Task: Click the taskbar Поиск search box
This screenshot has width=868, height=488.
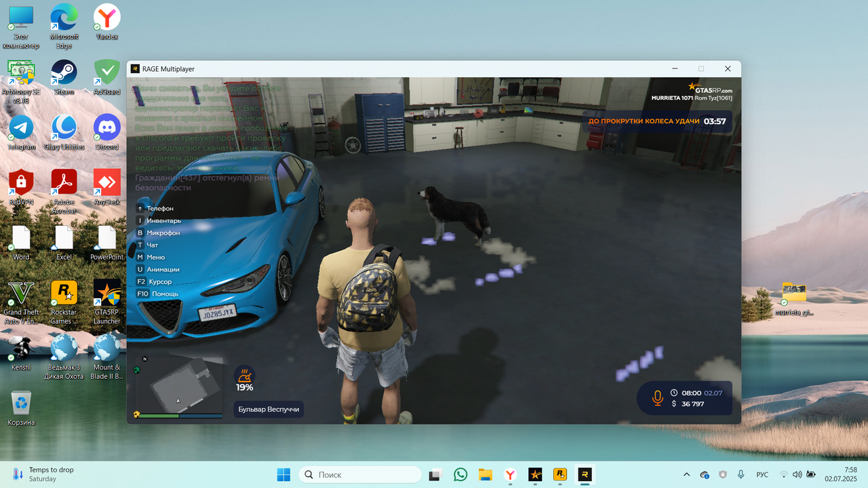Action: pyautogui.click(x=360, y=474)
